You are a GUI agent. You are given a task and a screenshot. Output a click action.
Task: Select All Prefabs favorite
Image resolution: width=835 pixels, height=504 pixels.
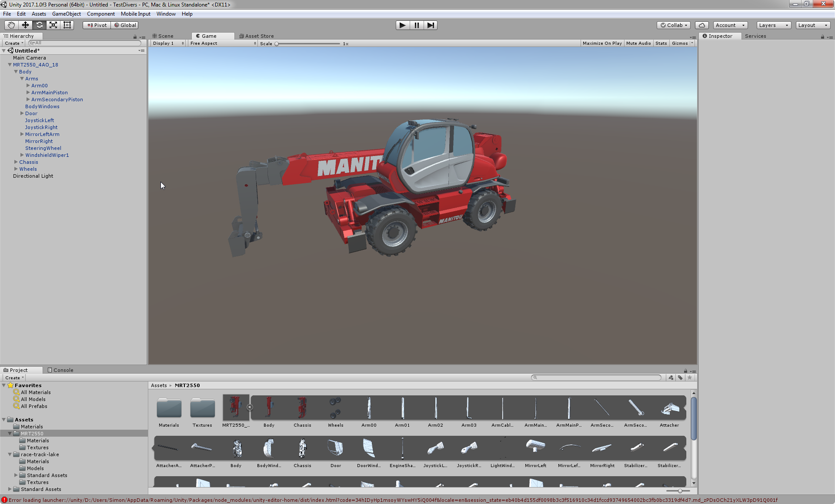click(34, 406)
